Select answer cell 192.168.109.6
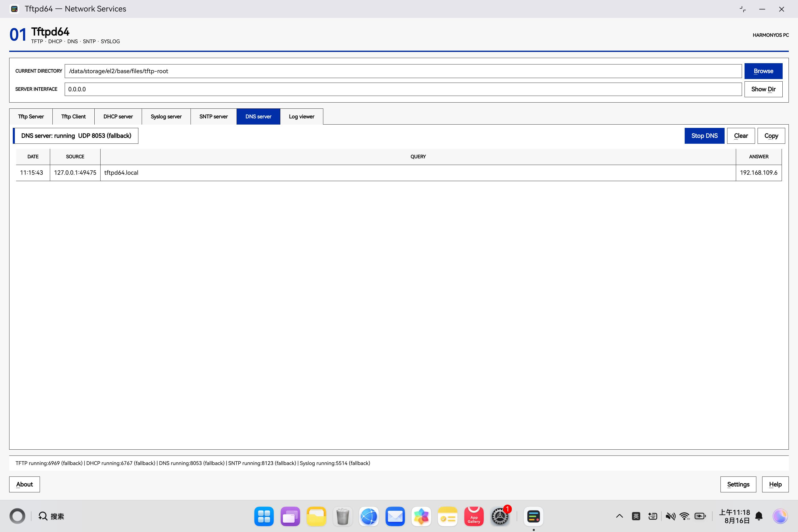The image size is (798, 532). coord(759,173)
